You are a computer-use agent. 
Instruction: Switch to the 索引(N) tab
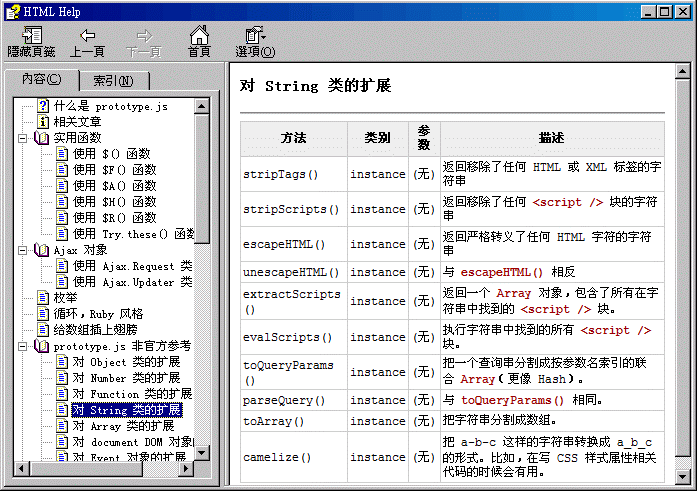coord(113,81)
